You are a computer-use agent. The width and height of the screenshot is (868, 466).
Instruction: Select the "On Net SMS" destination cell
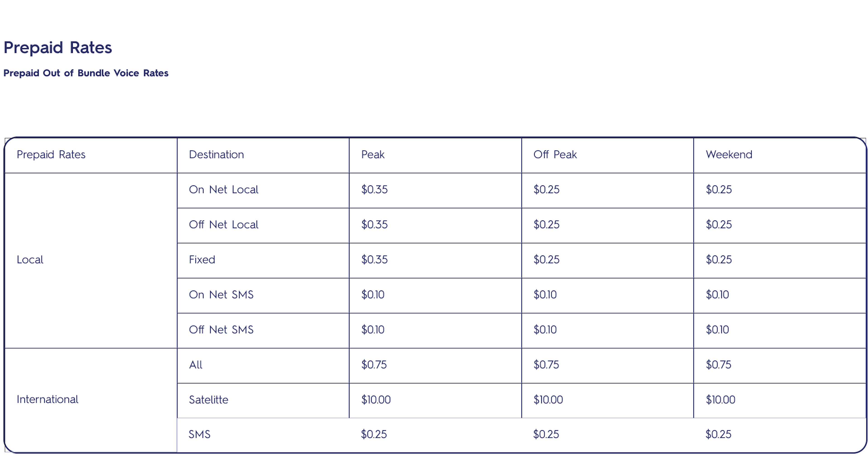click(221, 295)
